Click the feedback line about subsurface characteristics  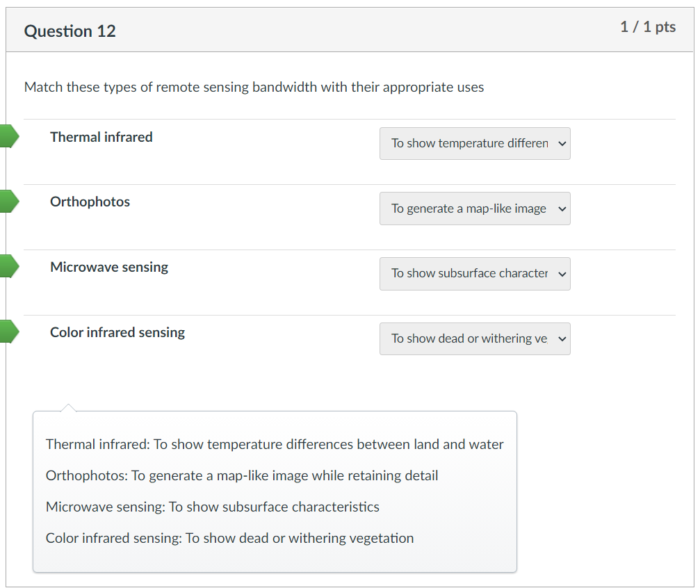(x=213, y=507)
